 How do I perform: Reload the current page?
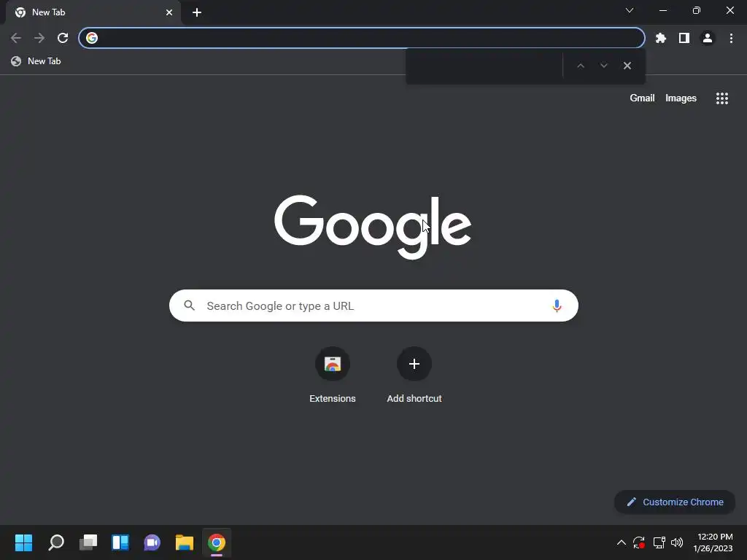click(x=63, y=38)
